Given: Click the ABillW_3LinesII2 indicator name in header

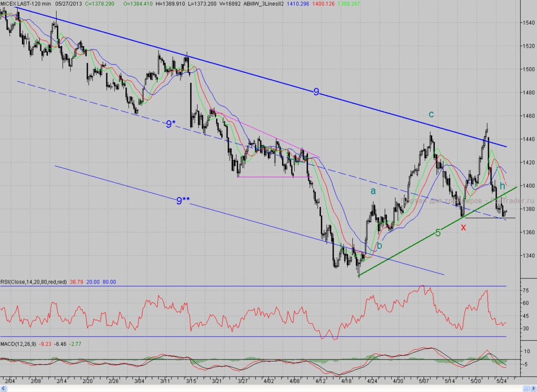Looking at the screenshot, I should point(263,4).
